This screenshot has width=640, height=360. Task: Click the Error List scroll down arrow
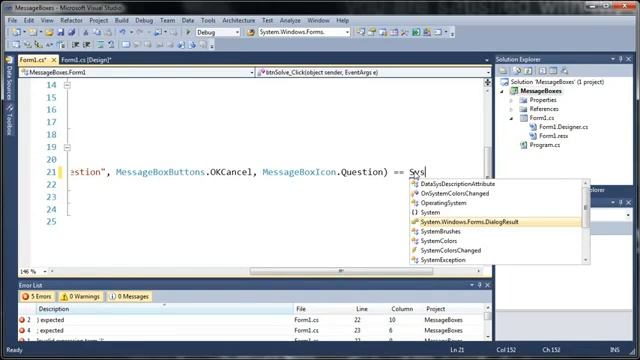pyautogui.click(x=488, y=337)
